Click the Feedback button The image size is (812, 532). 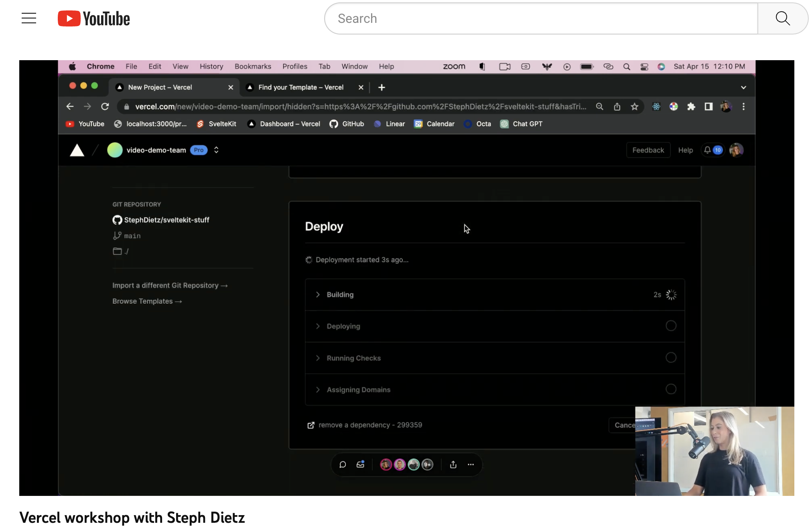[648, 150]
